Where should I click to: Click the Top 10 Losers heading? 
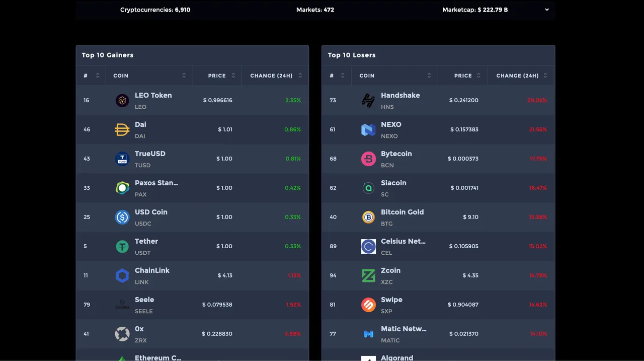(352, 55)
